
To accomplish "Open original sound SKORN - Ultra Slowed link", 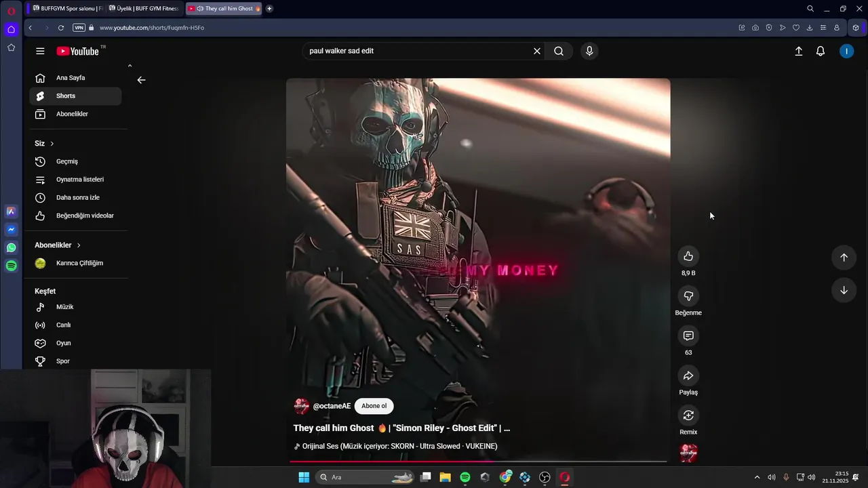I will tap(395, 446).
